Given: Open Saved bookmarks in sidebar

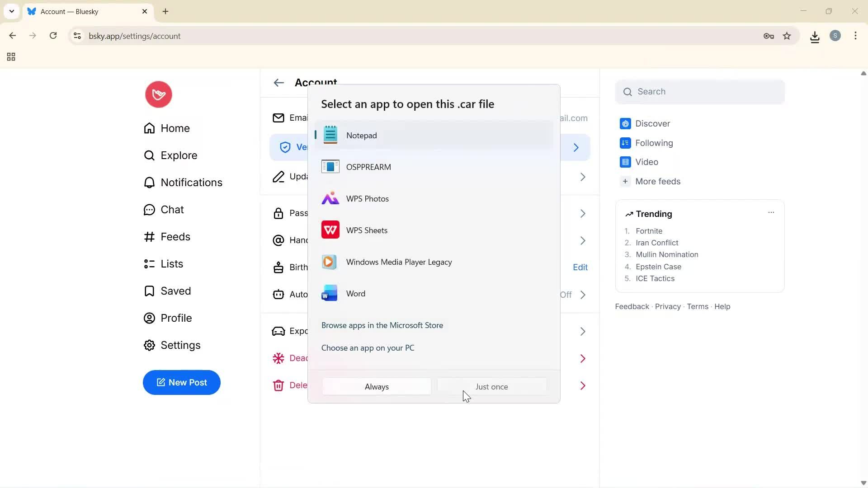Looking at the screenshot, I should point(175,291).
